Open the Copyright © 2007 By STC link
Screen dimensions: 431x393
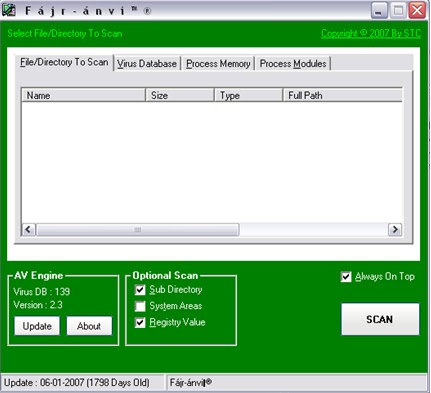click(x=371, y=33)
